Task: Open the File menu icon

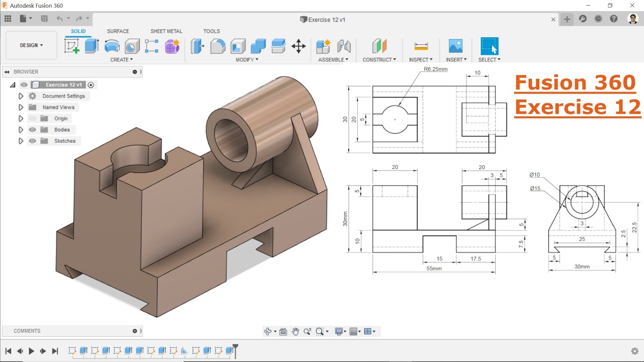Action: pyautogui.click(x=25, y=19)
